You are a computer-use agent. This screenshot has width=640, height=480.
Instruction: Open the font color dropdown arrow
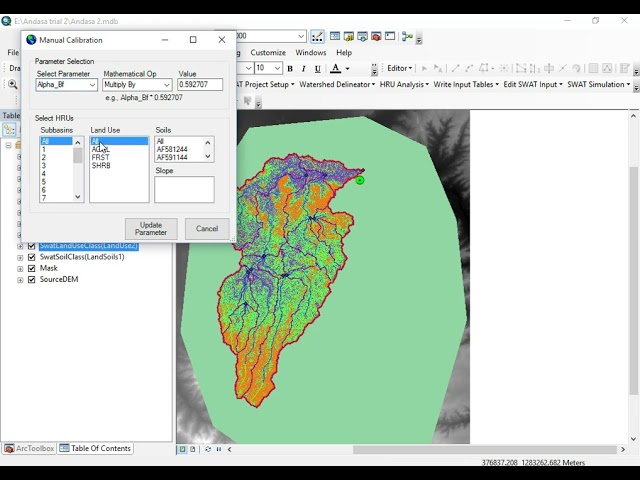pos(347,69)
